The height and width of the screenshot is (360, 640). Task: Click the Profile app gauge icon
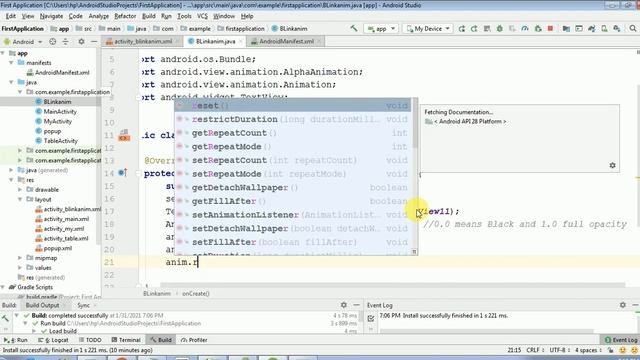525,29
